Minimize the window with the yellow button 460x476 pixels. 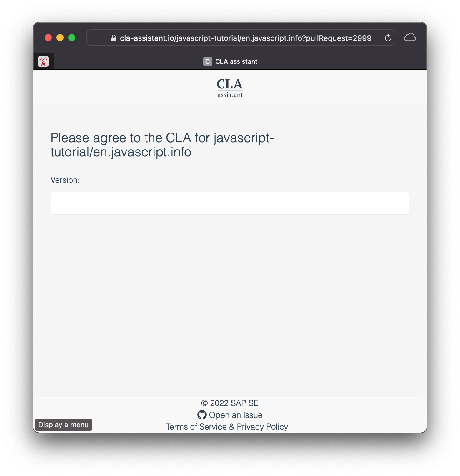pyautogui.click(x=60, y=38)
